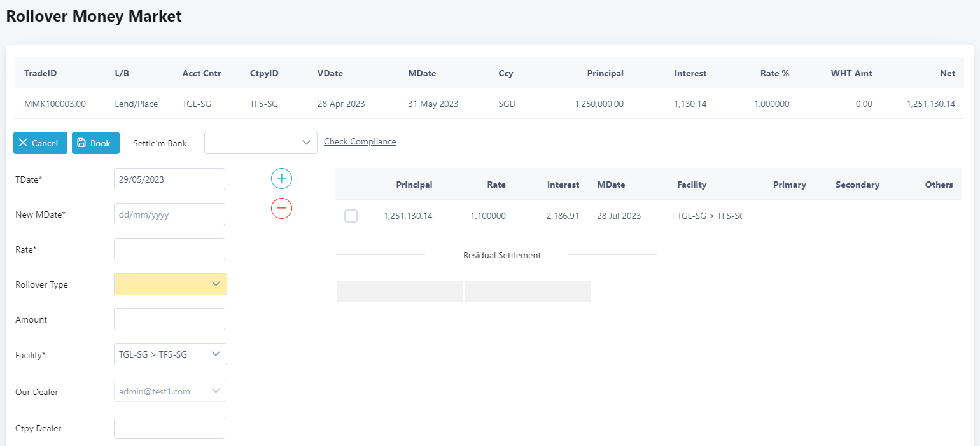
Task: Click the 1.000000 rate cell
Action: [x=771, y=104]
